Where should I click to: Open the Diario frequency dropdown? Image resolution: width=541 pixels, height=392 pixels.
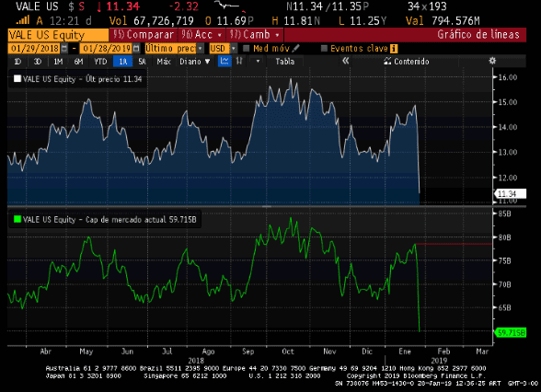tap(195, 62)
